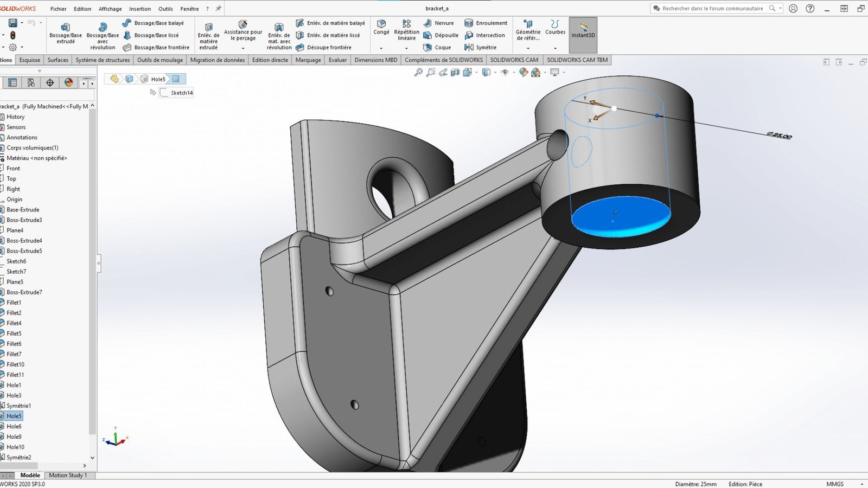The height and width of the screenshot is (488, 868).
Task: Switch to SOLIDWORKS CAM tab
Action: point(514,60)
